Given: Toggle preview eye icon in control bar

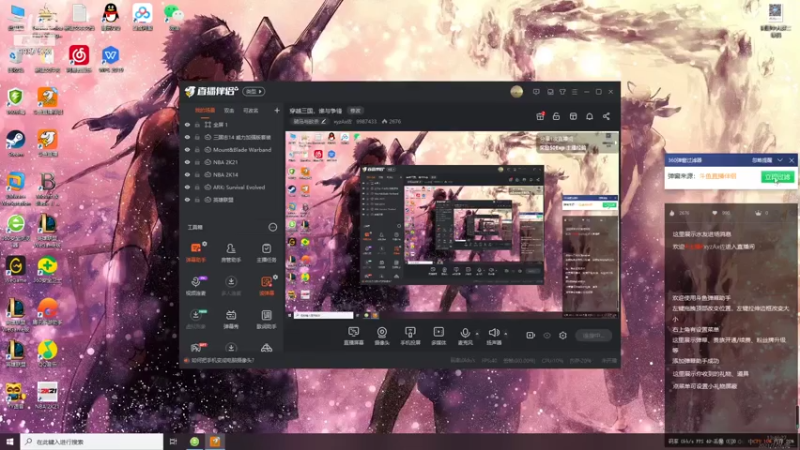Looking at the screenshot, I should (547, 335).
